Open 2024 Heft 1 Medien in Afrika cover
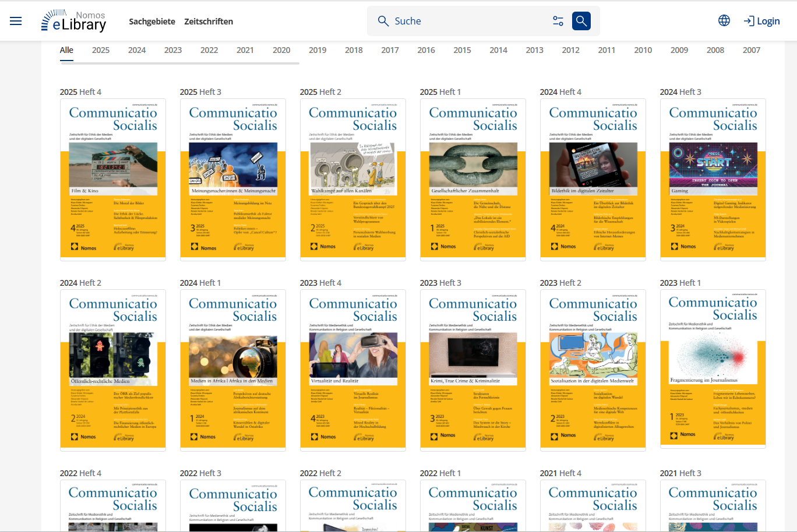 click(233, 370)
